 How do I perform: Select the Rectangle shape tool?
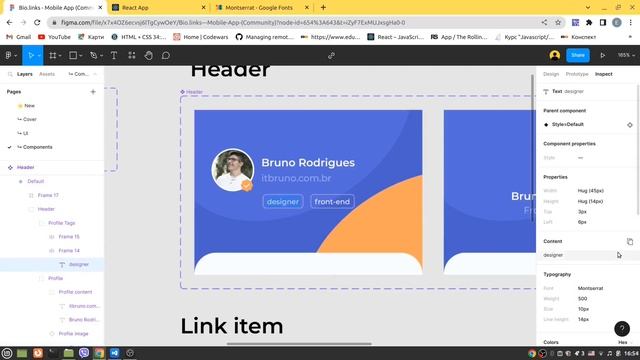[73, 56]
